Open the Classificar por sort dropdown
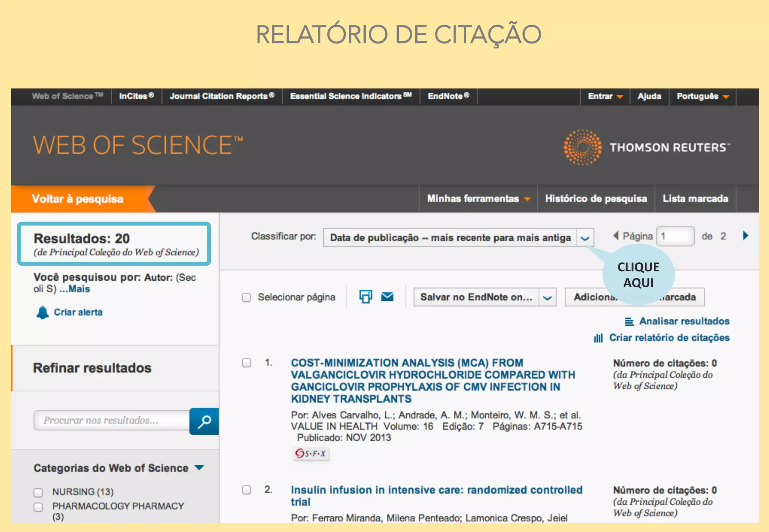The width and height of the screenshot is (769, 532). (x=458, y=238)
